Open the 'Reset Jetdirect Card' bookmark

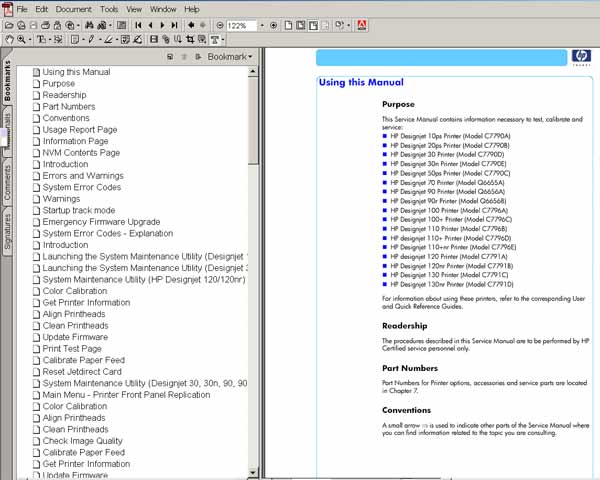(x=82, y=372)
